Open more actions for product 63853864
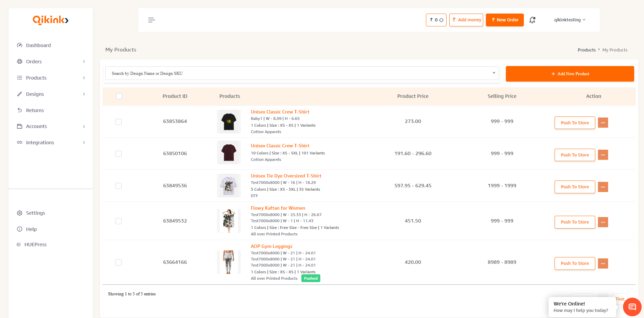644x318 pixels. pyautogui.click(x=603, y=123)
